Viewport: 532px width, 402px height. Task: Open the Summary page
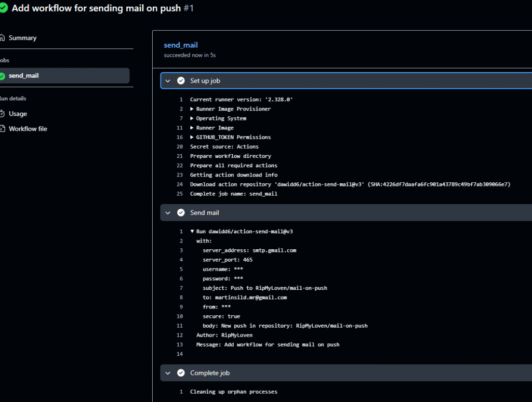click(x=22, y=38)
